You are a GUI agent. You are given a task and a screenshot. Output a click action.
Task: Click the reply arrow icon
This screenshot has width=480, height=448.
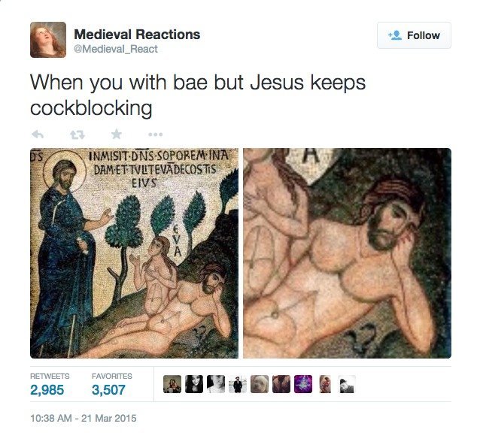point(38,135)
